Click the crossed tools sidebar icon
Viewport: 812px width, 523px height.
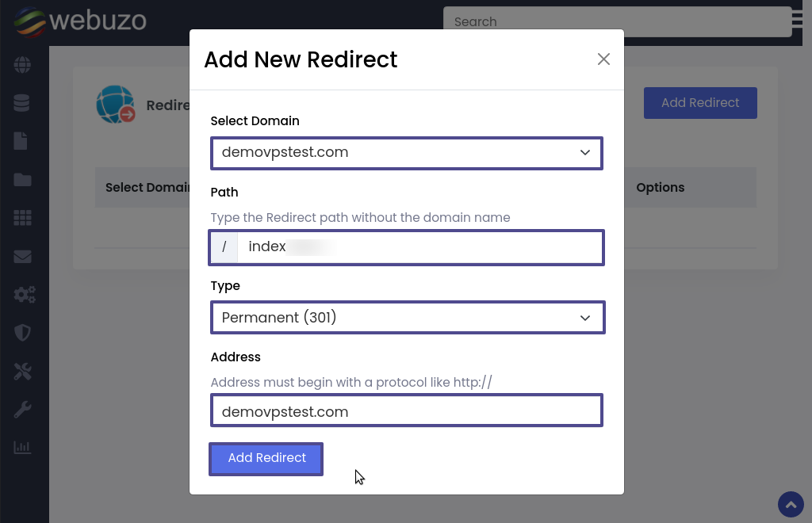[22, 371]
